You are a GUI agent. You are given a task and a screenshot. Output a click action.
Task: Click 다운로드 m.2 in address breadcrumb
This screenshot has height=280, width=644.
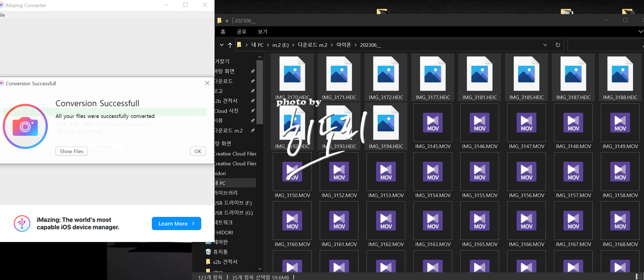point(312,45)
